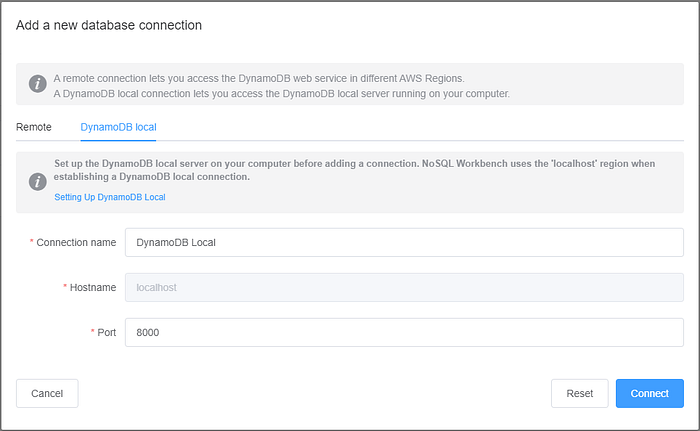Click the info icon beside the setup instructions
The width and height of the screenshot is (700, 431).
[38, 181]
